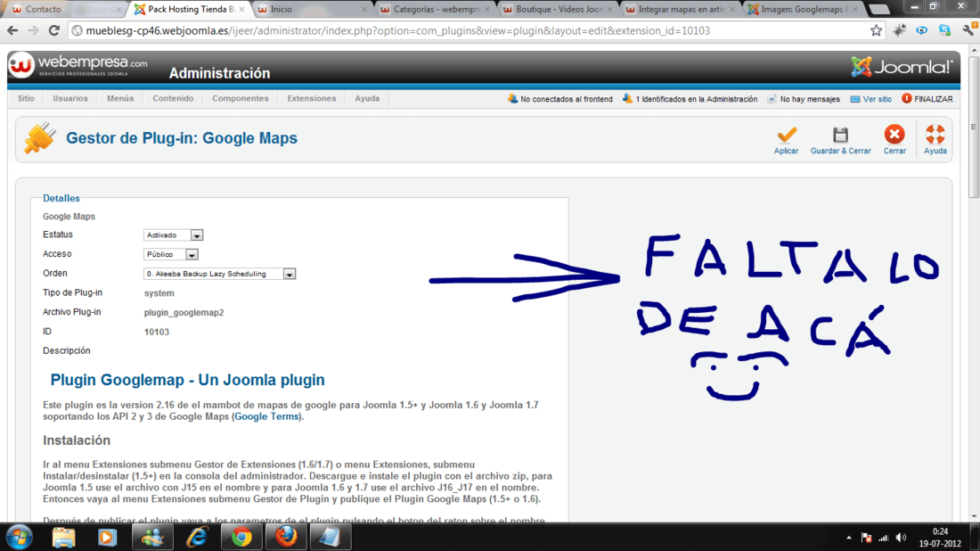The width and height of the screenshot is (980, 551).
Task: Click the No hay mensajes indicator
Action: pos(803,99)
